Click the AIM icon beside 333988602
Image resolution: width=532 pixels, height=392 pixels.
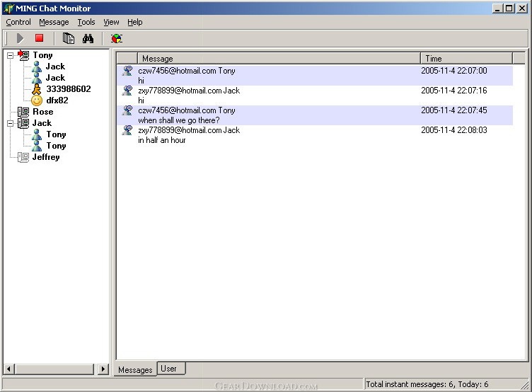click(37, 89)
